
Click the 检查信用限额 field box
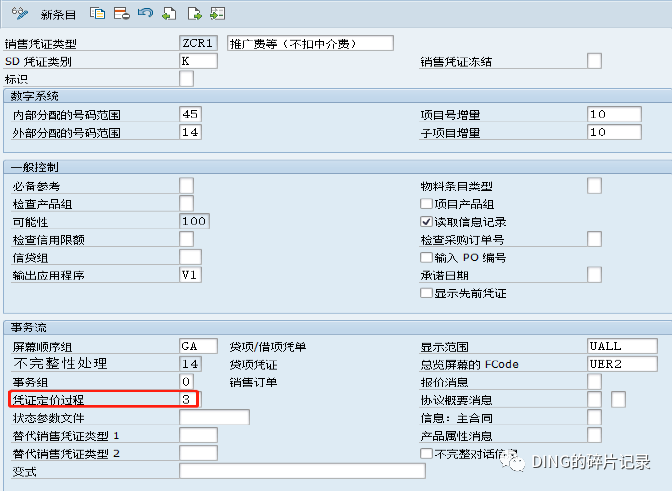point(186,239)
